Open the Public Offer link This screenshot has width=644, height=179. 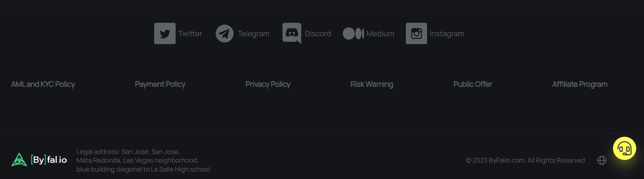[472, 84]
